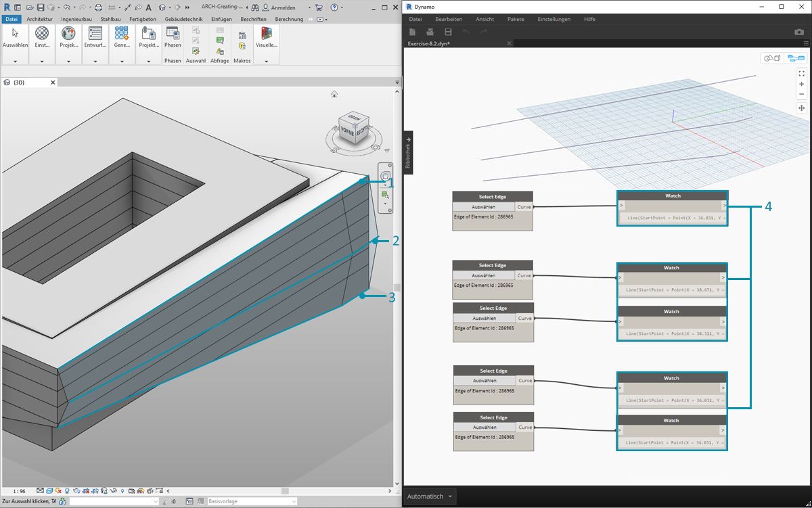Click Auswählen on the second Select Edge node
This screenshot has width=812, height=508.
484,275
